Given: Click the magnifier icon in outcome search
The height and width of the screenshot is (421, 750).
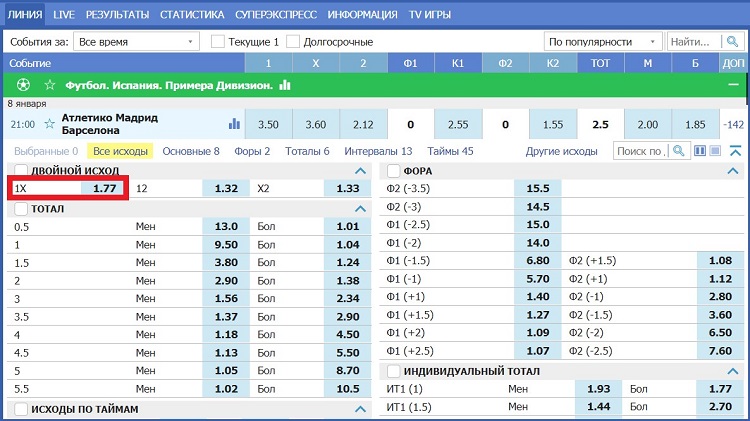Looking at the screenshot, I should point(678,151).
